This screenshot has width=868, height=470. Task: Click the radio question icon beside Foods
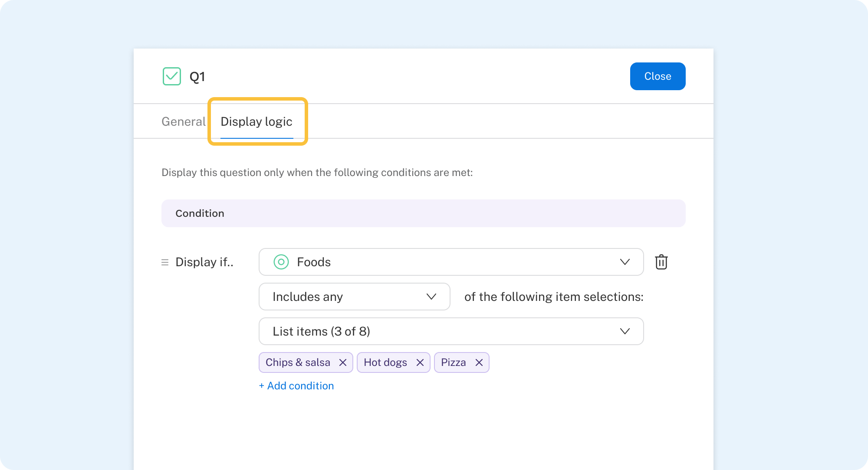tap(281, 262)
